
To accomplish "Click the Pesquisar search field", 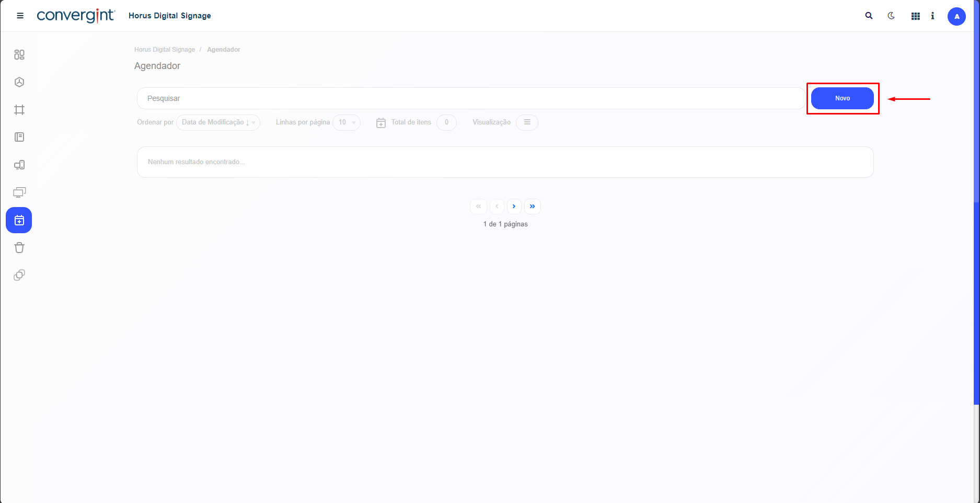I will [470, 98].
